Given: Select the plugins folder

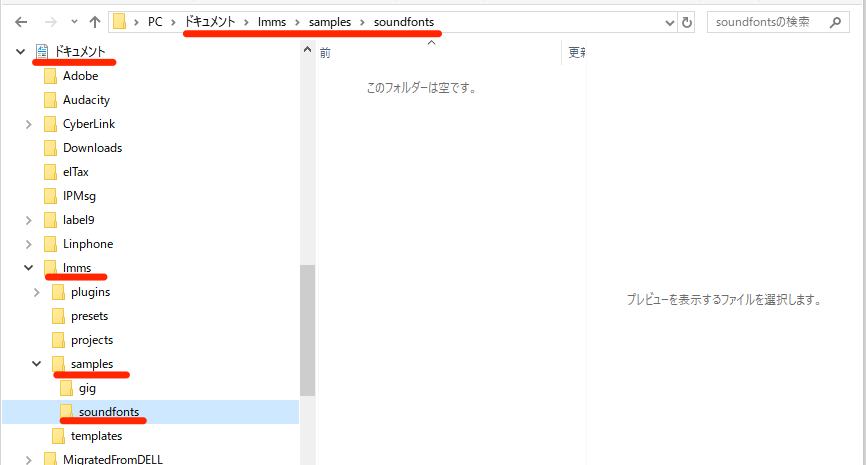Looking at the screenshot, I should coord(90,292).
